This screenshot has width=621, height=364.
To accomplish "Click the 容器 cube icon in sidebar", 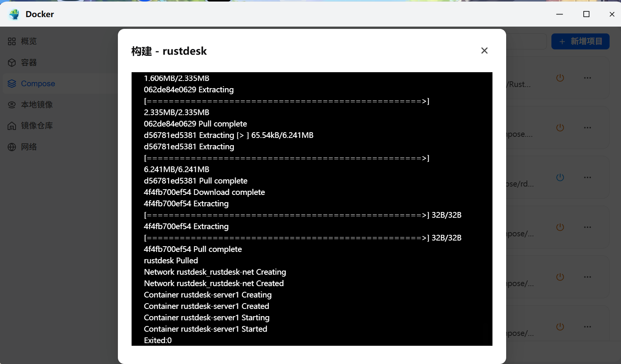I will coord(12,63).
